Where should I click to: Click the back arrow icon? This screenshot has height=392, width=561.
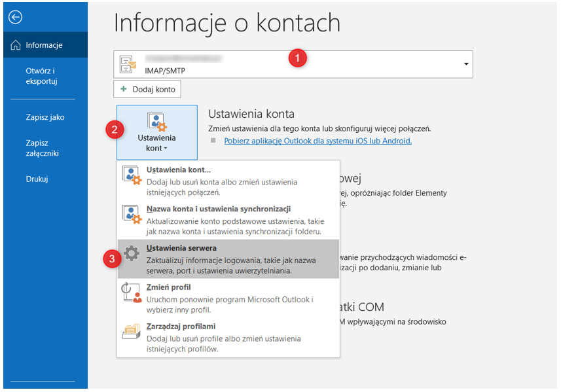(14, 18)
